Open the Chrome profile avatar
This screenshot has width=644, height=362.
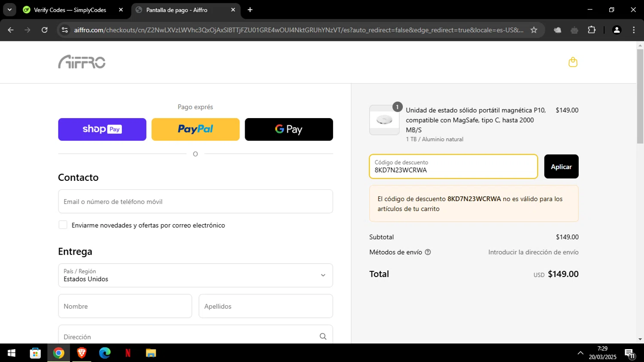click(x=617, y=30)
